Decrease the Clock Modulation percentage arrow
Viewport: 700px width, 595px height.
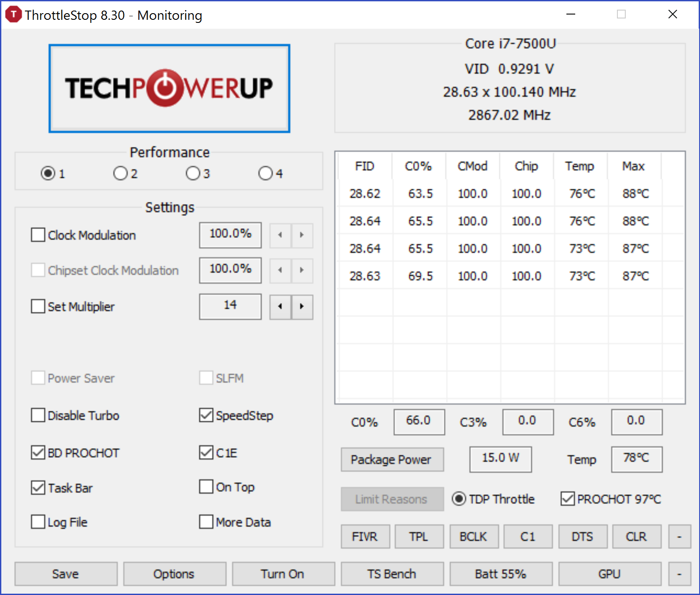tap(280, 235)
